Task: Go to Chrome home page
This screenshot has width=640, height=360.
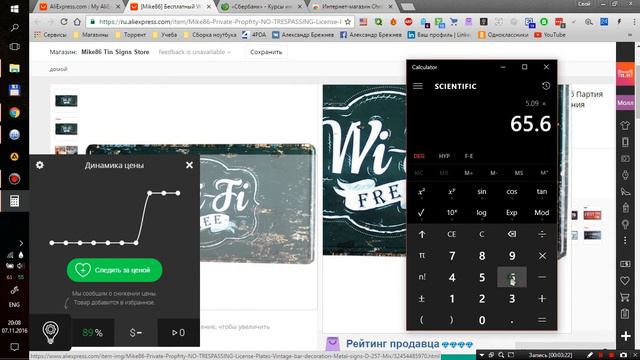Action: coord(77,22)
